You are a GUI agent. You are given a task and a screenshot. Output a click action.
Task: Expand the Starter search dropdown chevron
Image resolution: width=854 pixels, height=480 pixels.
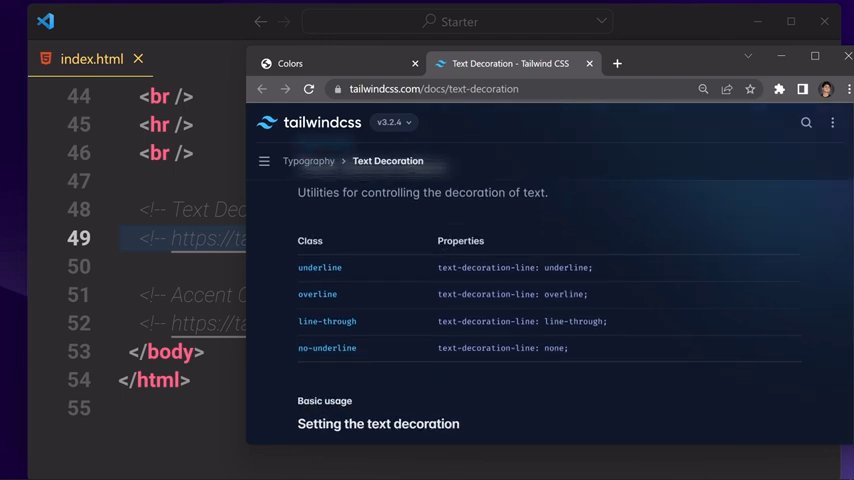(x=601, y=21)
